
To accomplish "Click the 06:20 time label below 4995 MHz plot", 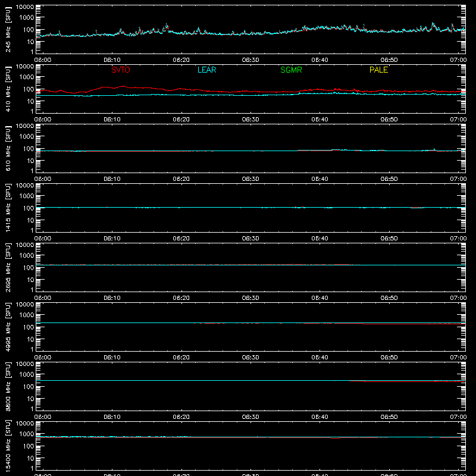I will coord(181,358).
